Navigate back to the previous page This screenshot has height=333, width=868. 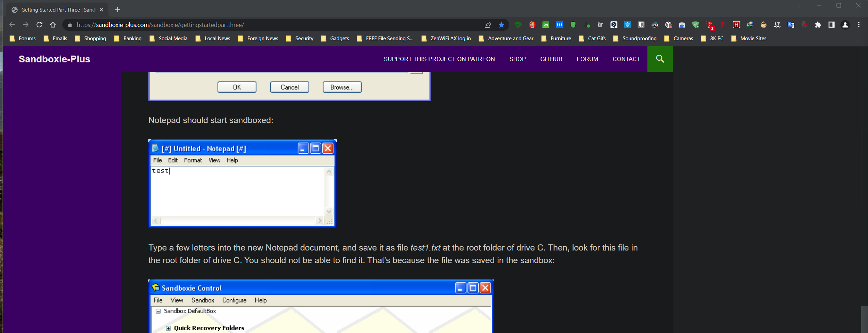(x=12, y=25)
